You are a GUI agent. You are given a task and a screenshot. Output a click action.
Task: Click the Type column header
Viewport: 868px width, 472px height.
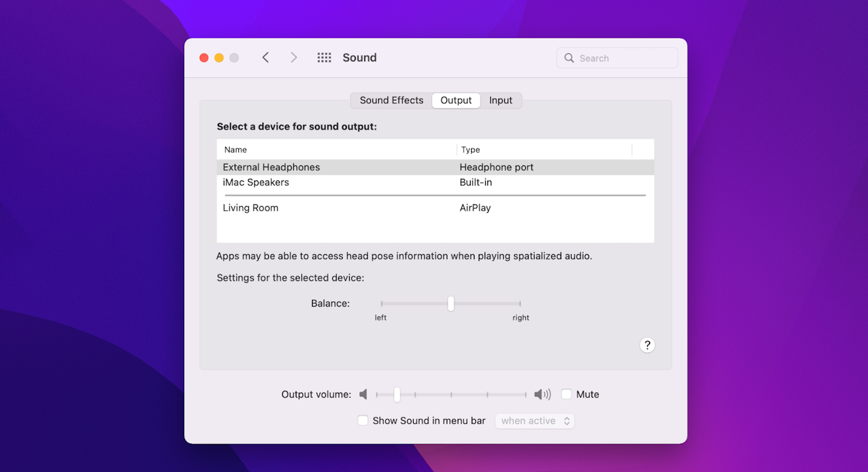[471, 149]
